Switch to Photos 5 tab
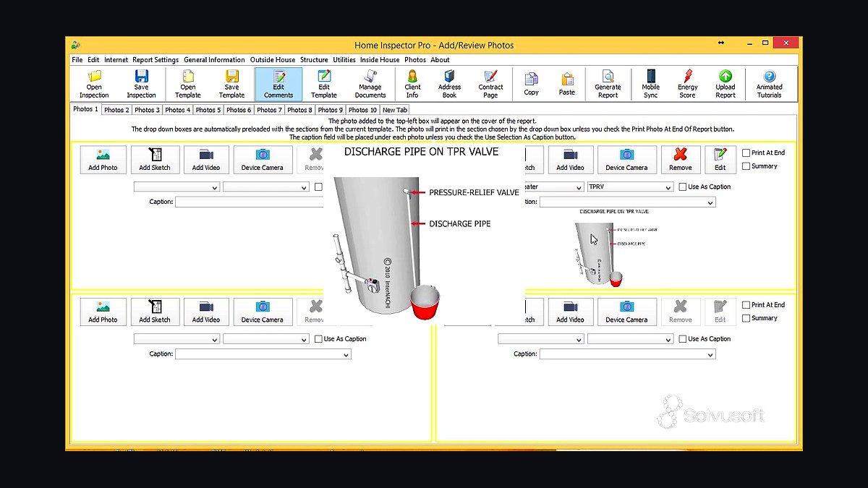 tap(208, 110)
